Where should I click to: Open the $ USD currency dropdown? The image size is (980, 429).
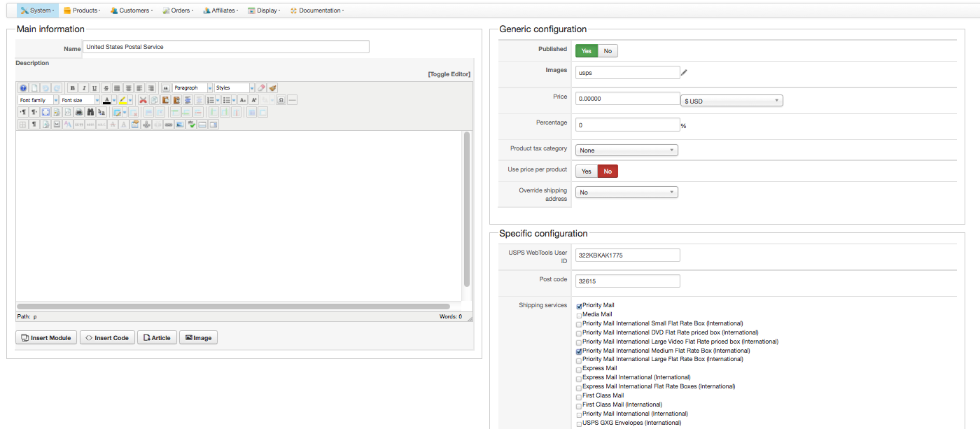[731, 101]
